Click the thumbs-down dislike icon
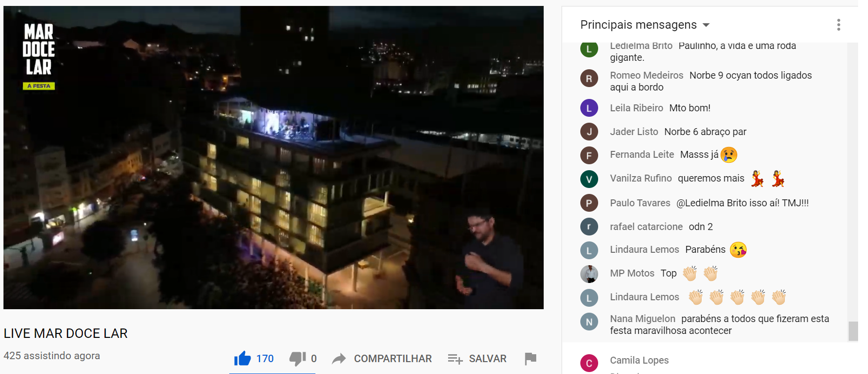868x374 pixels. click(x=297, y=358)
